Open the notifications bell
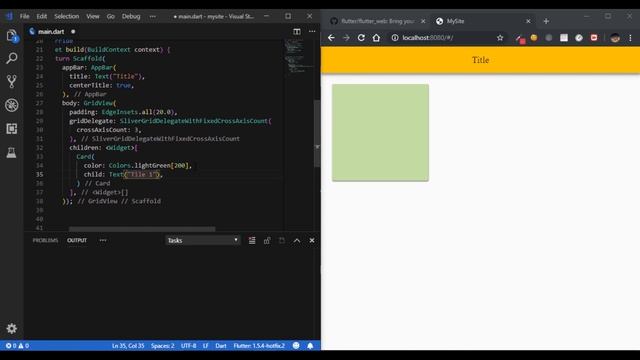The height and width of the screenshot is (360, 640). (x=310, y=346)
